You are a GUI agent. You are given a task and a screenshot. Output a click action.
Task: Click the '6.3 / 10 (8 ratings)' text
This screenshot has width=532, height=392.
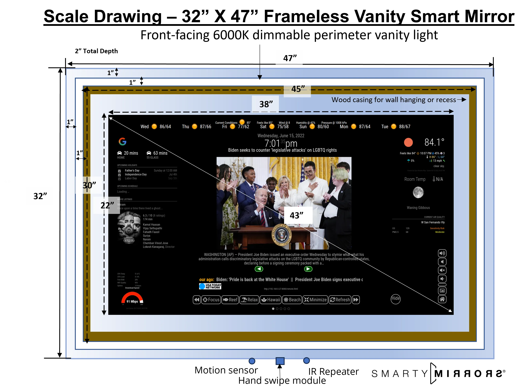point(154,215)
